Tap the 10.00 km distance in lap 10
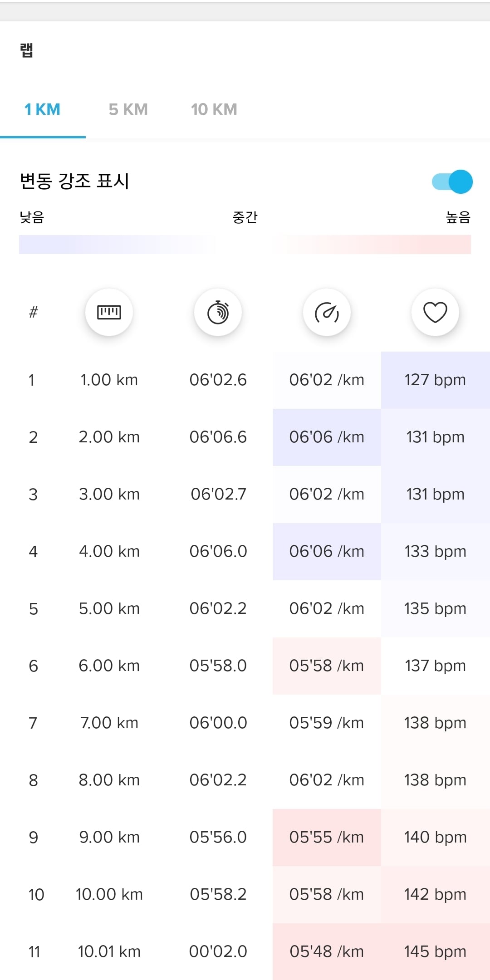The image size is (490, 980). (109, 894)
